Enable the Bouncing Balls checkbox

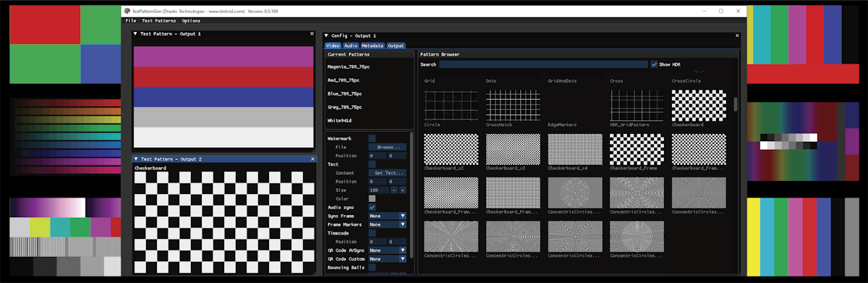pos(373,267)
